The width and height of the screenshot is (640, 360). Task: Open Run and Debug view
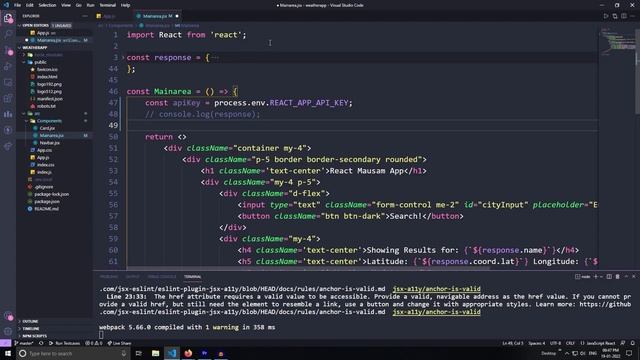tap(8, 67)
